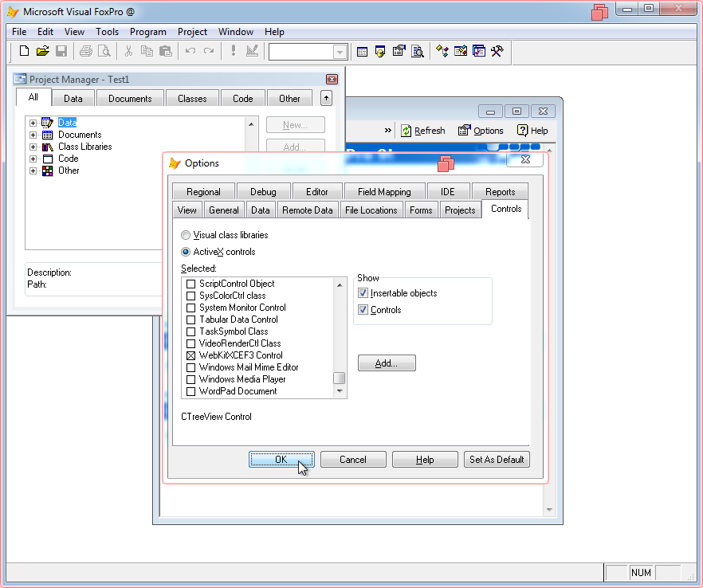Screen dimensions: 703x588
Task: Open the Program menu
Action: click(x=148, y=32)
